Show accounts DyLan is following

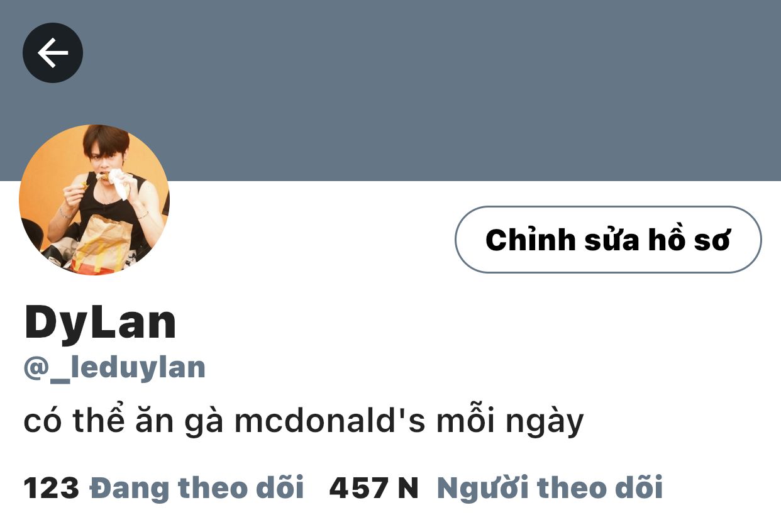197,488
